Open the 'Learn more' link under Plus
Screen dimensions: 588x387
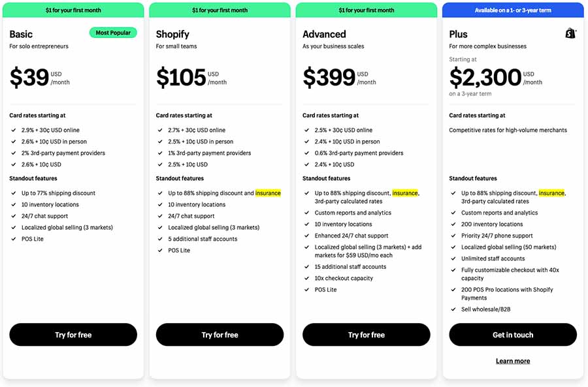click(x=513, y=360)
